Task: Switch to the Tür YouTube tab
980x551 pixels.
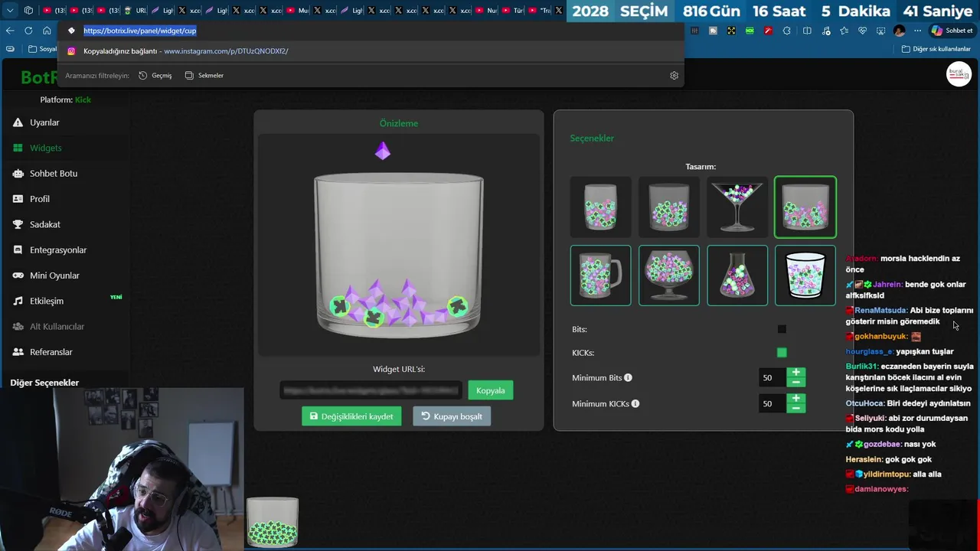Action: click(x=513, y=11)
